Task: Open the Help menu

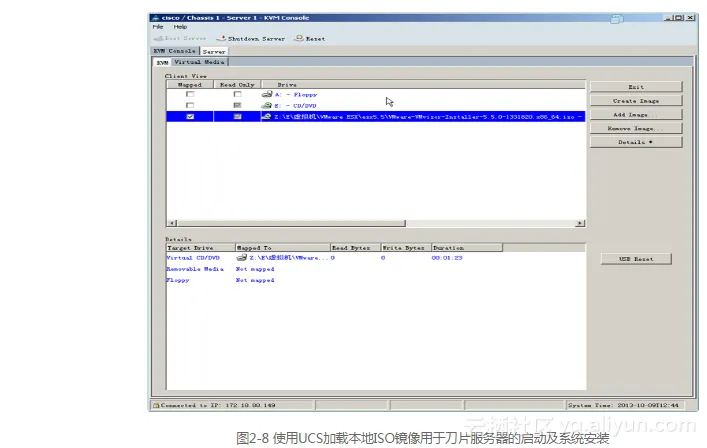Action: click(x=180, y=27)
